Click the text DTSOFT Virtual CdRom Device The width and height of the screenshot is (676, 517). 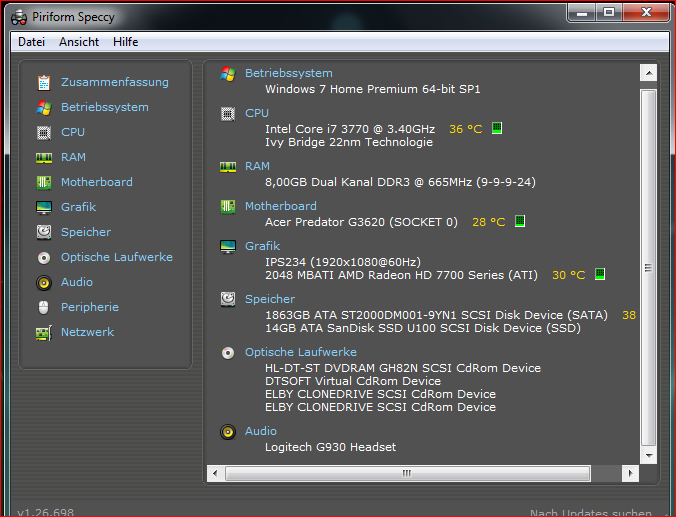coord(353,381)
